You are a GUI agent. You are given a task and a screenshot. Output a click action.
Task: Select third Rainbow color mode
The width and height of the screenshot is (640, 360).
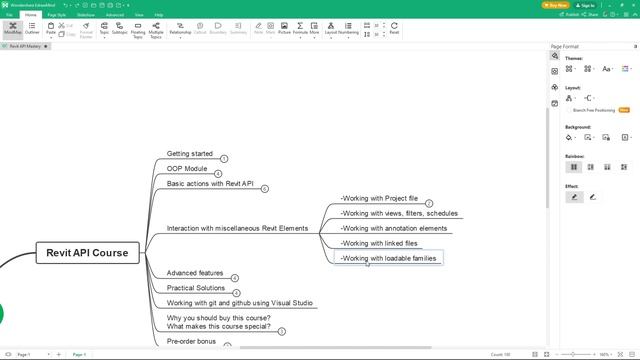coord(607,167)
